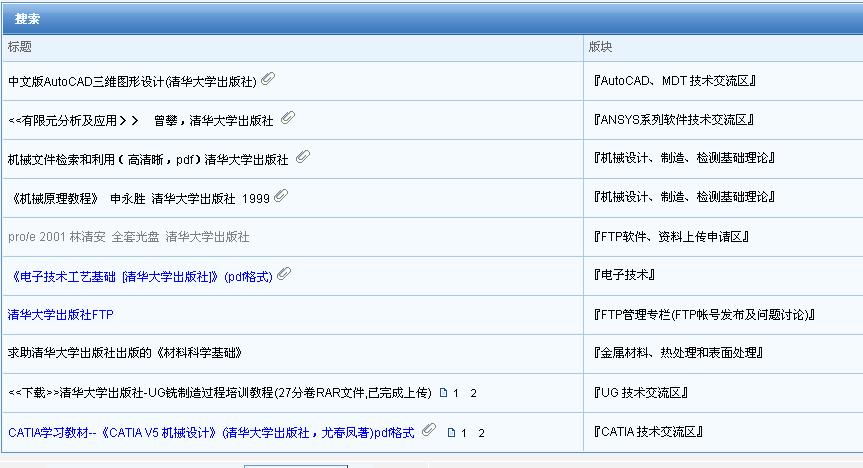Screen dimensions: 863x468
Task: Open 求助清华大学出版社出版的《材料科学基础》 thread
Action: [125, 353]
